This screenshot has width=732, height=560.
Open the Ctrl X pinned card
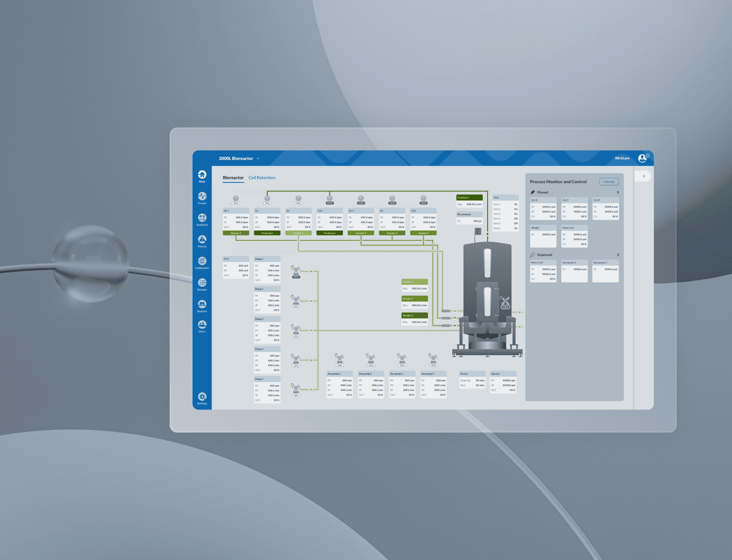543,209
